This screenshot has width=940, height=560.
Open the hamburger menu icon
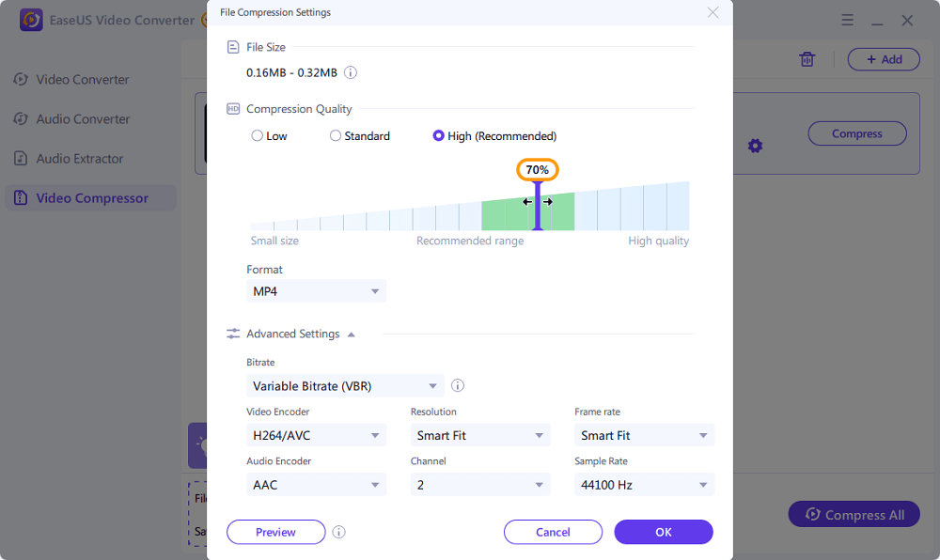[848, 21]
